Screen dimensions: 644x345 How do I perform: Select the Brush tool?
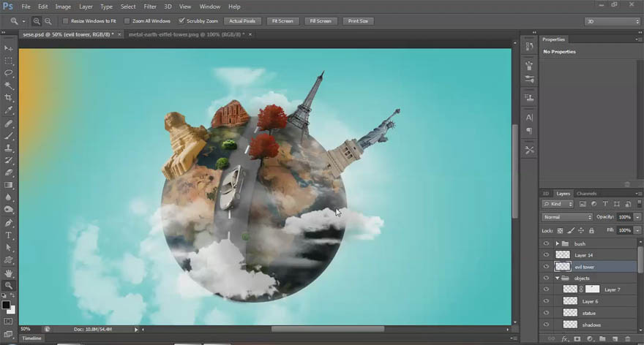pos(8,135)
